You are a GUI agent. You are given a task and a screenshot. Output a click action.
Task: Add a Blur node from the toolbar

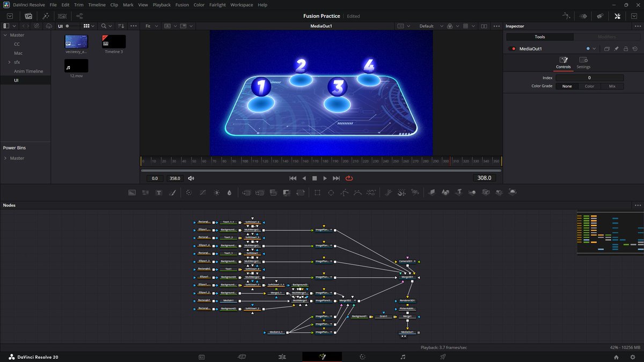pyautogui.click(x=229, y=192)
